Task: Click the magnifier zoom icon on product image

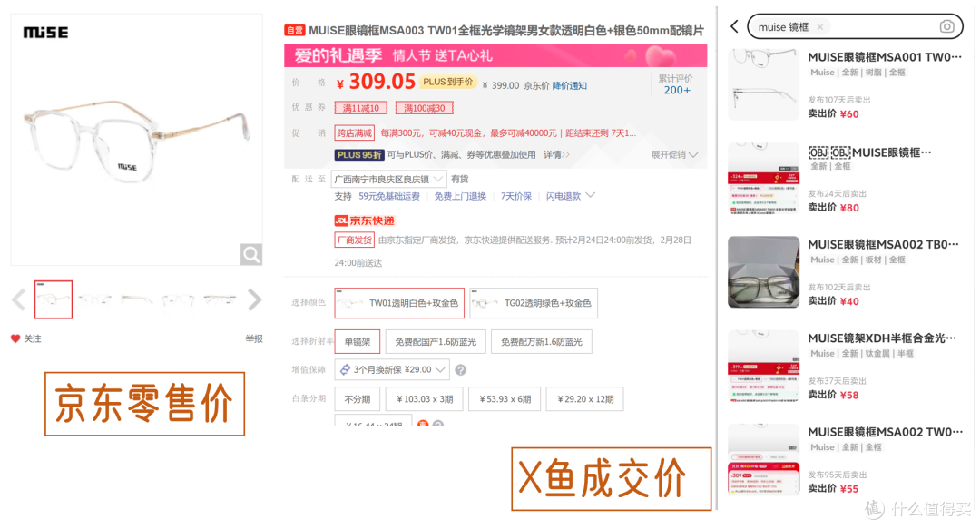Action: (x=251, y=254)
